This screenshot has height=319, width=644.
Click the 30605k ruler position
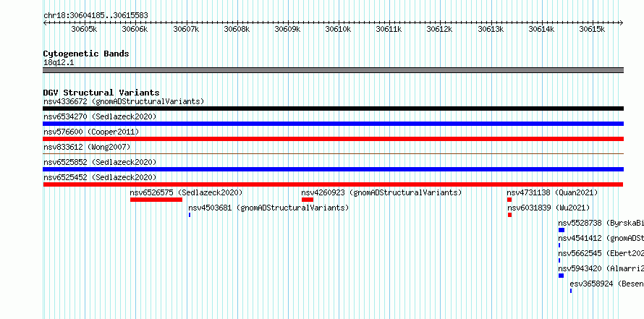point(84,29)
